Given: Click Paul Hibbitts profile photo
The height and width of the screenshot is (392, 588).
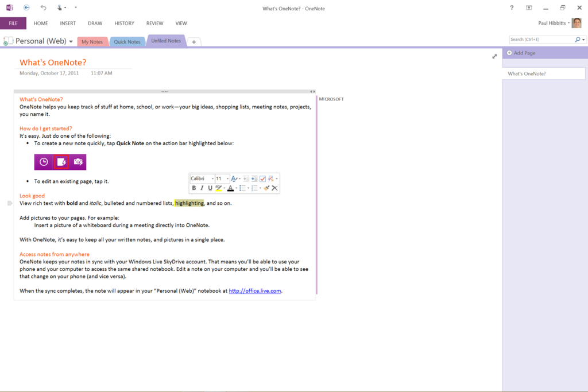Looking at the screenshot, I should coord(577,23).
